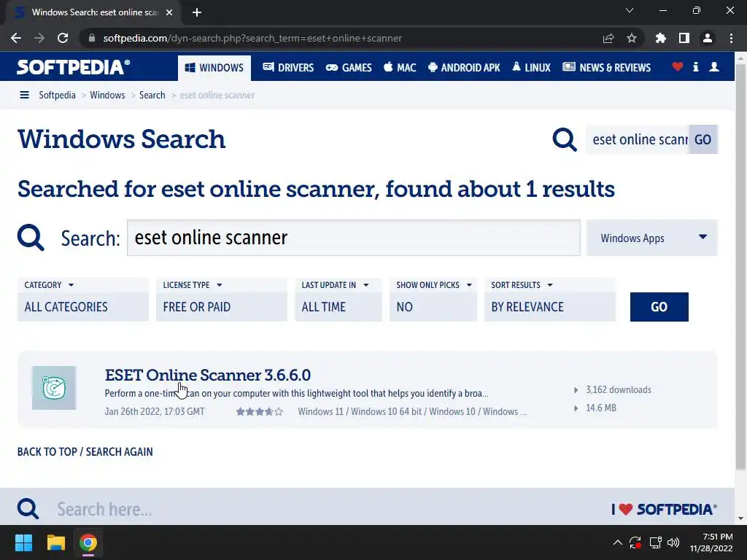Open the Android APK section
Viewport: 747px width, 560px height.
(x=464, y=68)
